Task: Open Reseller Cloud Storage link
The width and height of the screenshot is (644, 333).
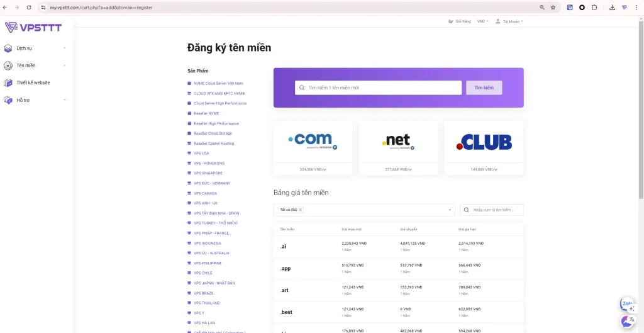Action: [213, 133]
